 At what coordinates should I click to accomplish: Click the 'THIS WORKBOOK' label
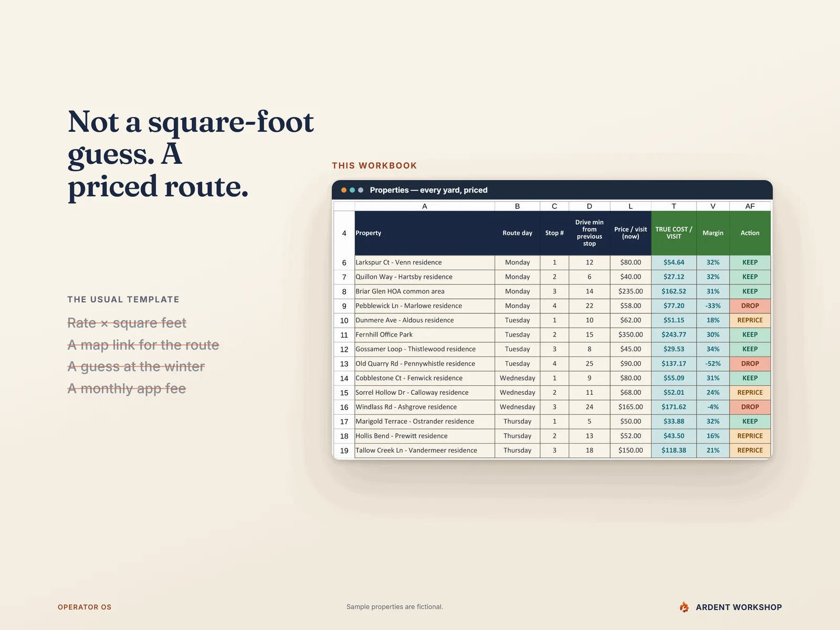coord(374,166)
